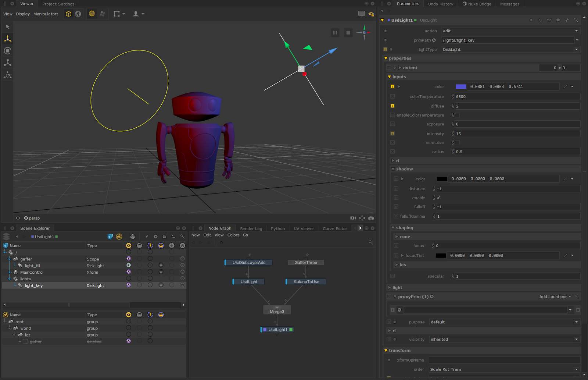Pause the viewer rendering

tap(335, 33)
